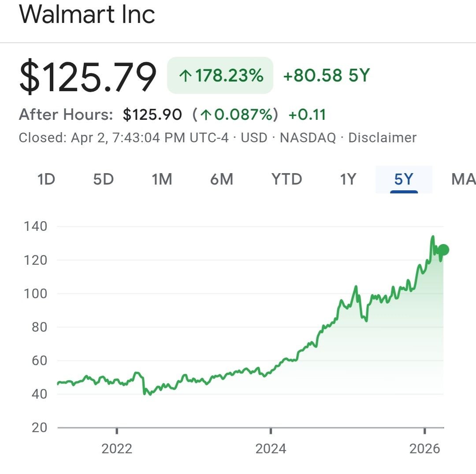The height and width of the screenshot is (474, 476).
Task: Click the green up arrow beside 178.23%
Action: tap(186, 76)
